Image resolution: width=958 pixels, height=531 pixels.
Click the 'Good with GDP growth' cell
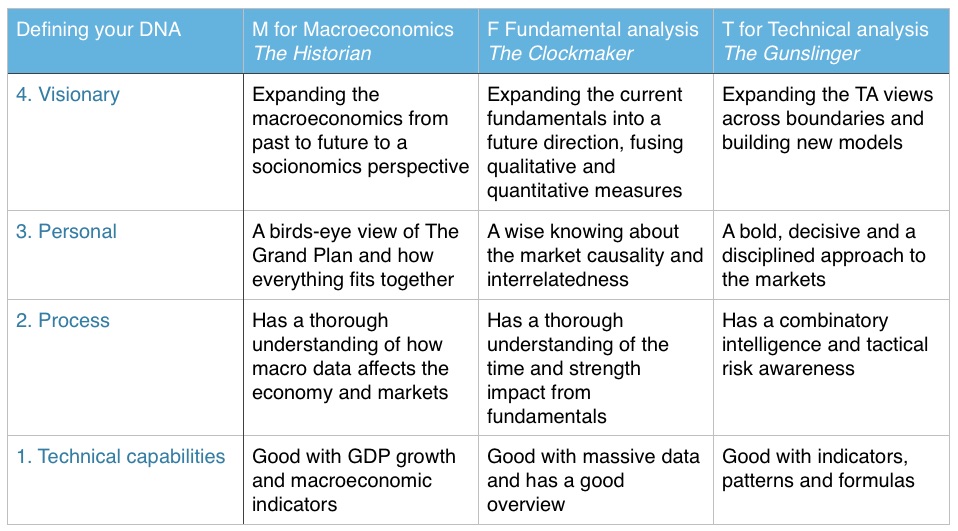[360, 480]
